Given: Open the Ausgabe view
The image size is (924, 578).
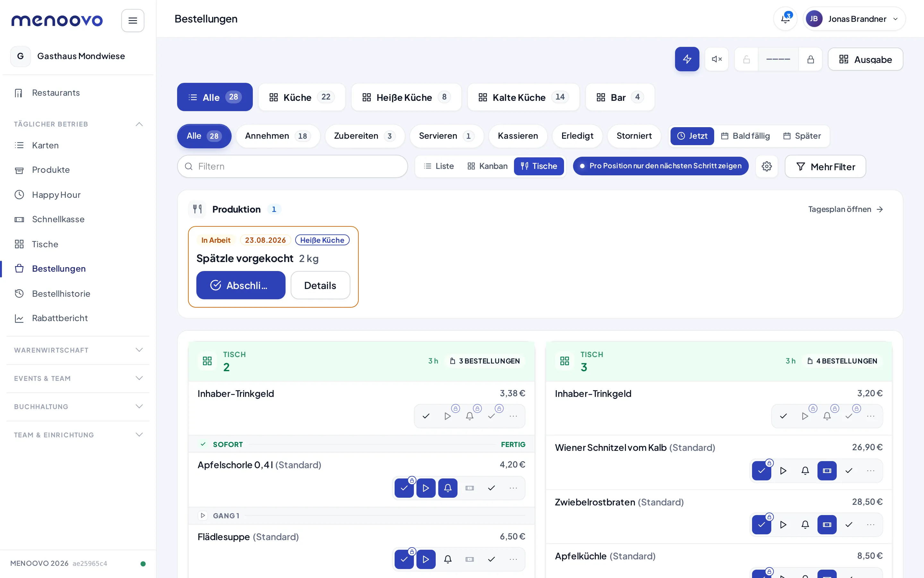Looking at the screenshot, I should (x=865, y=59).
